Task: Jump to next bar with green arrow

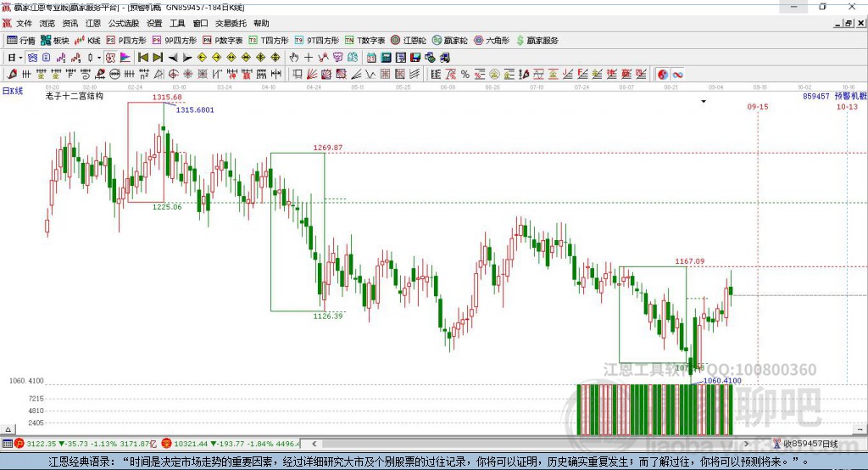Action: (158, 58)
